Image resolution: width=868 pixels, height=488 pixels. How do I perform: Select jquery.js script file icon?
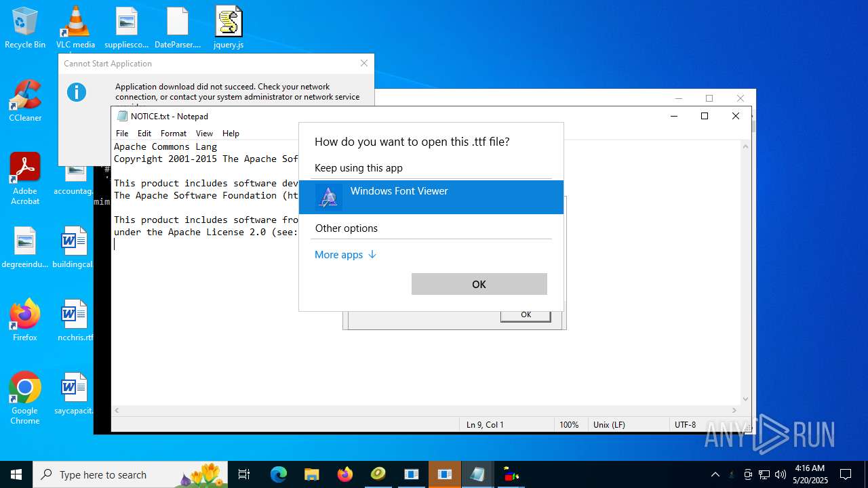click(229, 28)
